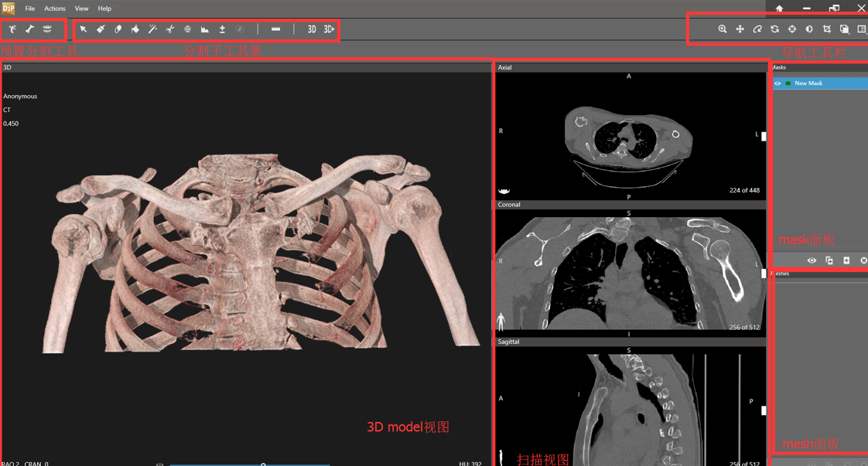Select the bone segmentation preset tool

tap(30, 29)
